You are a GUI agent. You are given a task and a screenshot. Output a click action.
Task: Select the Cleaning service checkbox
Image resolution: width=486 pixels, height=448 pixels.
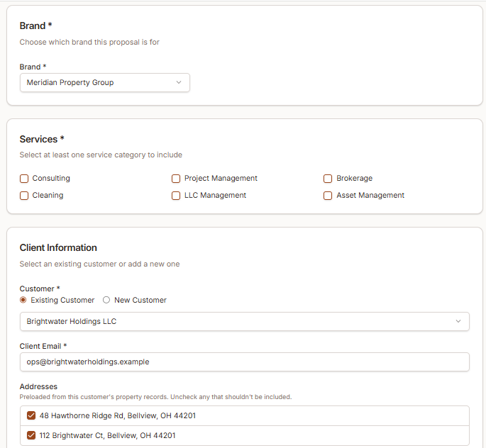[x=24, y=196]
